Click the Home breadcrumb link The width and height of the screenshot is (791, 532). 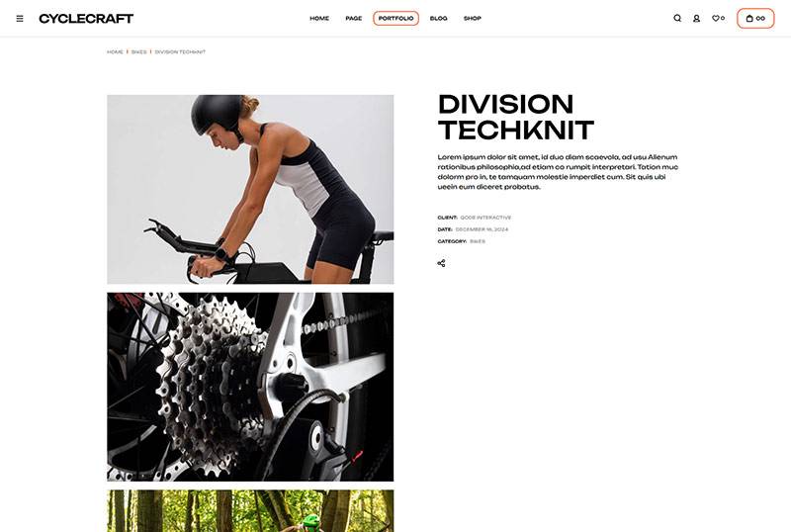point(115,52)
